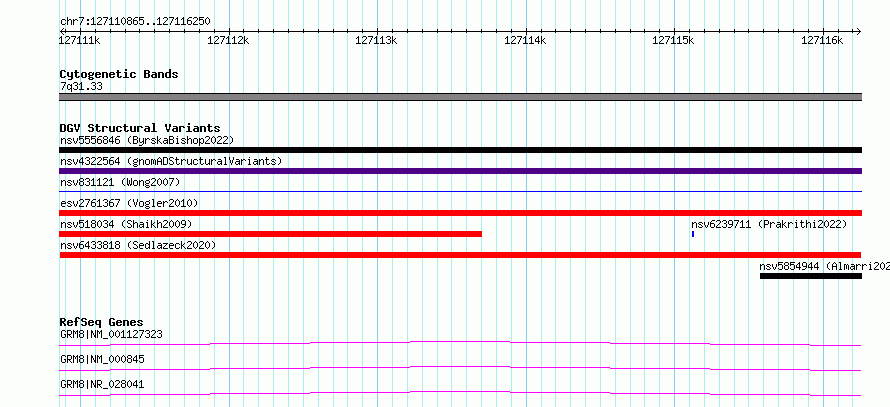Click the 127114k ruler tick label

coord(525,40)
